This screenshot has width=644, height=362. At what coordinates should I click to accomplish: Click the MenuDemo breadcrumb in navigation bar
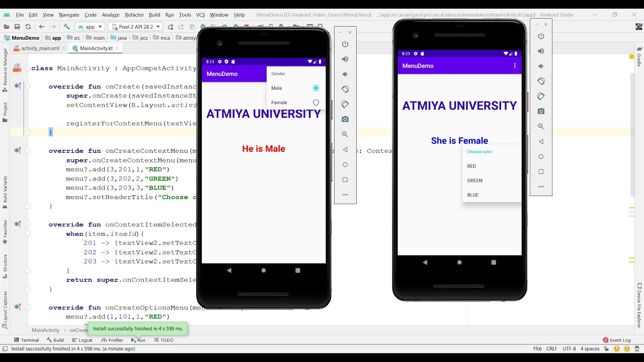[22, 38]
